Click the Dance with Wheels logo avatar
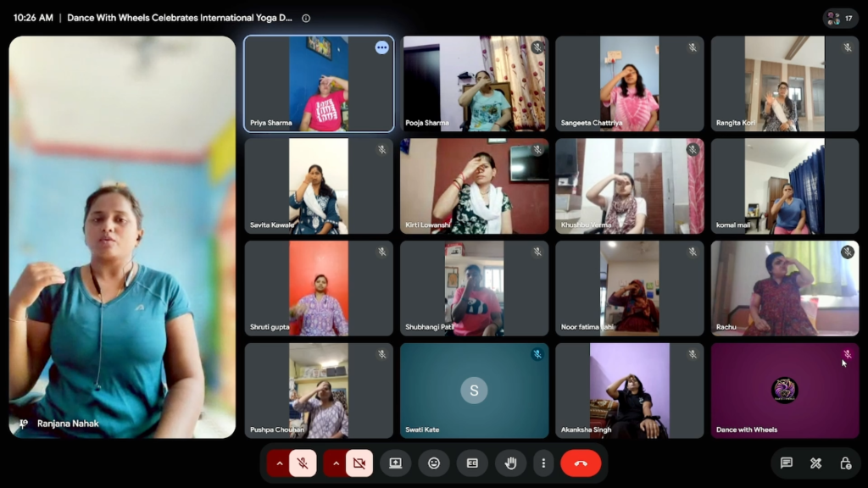The image size is (868, 488). click(784, 390)
